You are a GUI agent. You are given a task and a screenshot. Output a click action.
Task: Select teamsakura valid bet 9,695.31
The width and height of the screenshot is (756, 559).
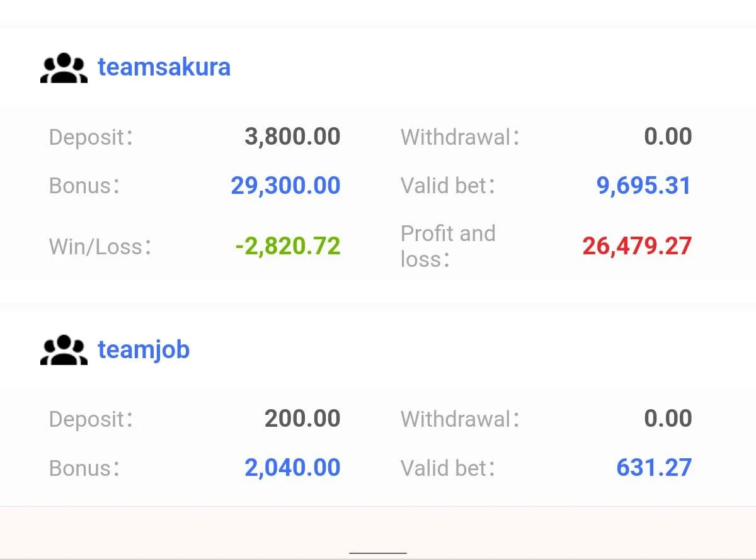tap(644, 186)
